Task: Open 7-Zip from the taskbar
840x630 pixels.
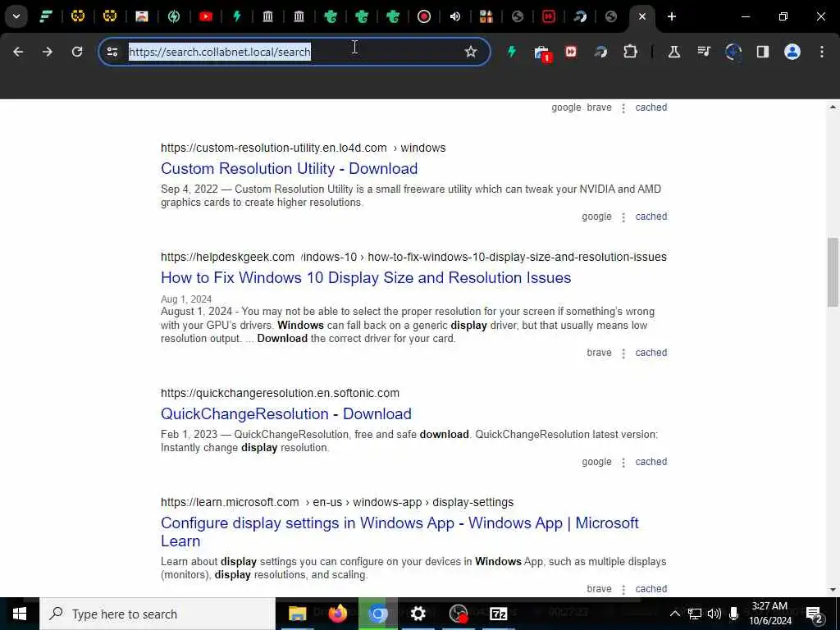Action: [x=498, y=614]
